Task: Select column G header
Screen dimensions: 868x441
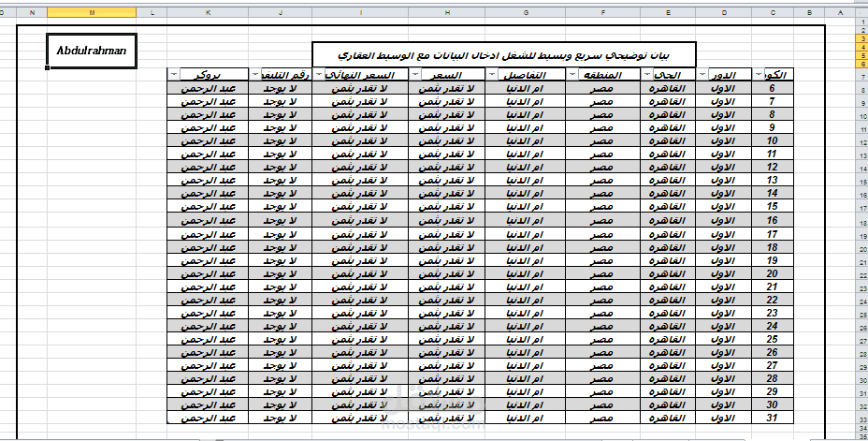Action: click(526, 13)
